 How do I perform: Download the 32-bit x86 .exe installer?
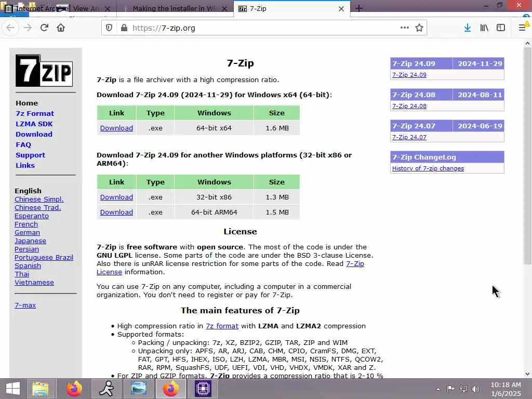tap(116, 197)
